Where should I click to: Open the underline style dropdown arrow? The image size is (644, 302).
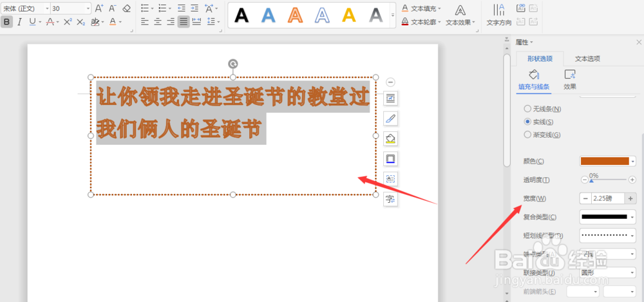(40, 22)
